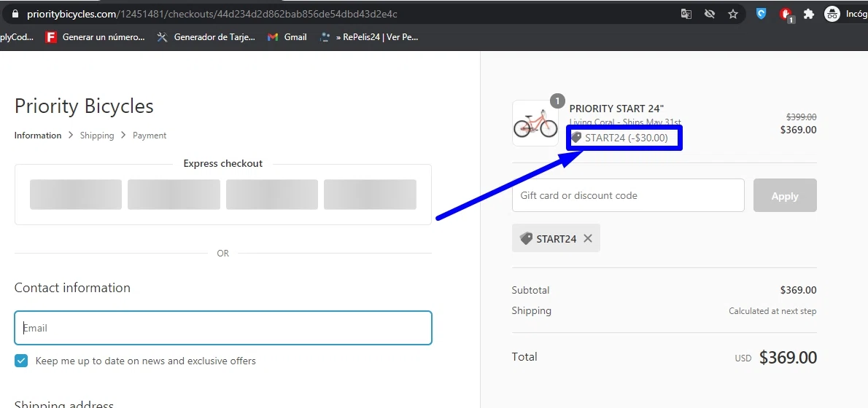Open the red extension with badge 1
Screen dimensions: 868x408
point(786,15)
